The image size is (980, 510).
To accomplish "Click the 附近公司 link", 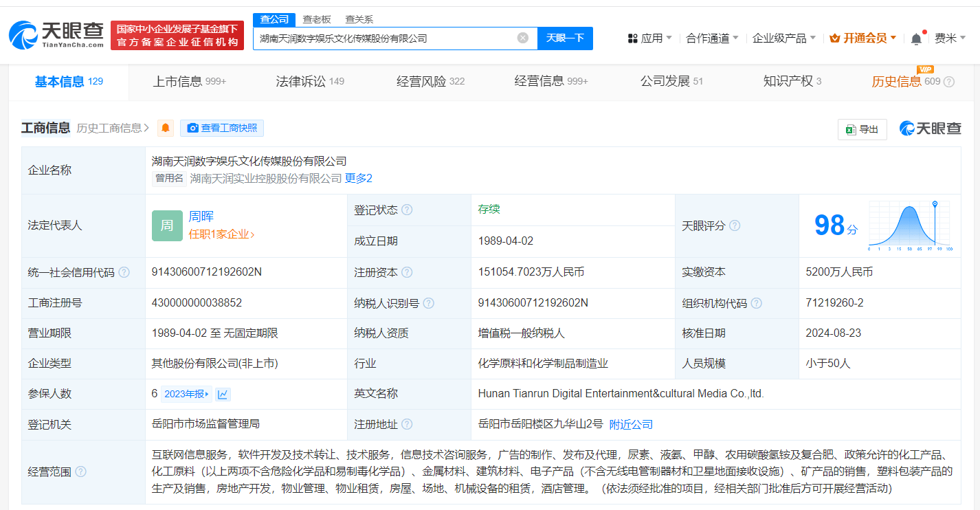I will (x=631, y=425).
